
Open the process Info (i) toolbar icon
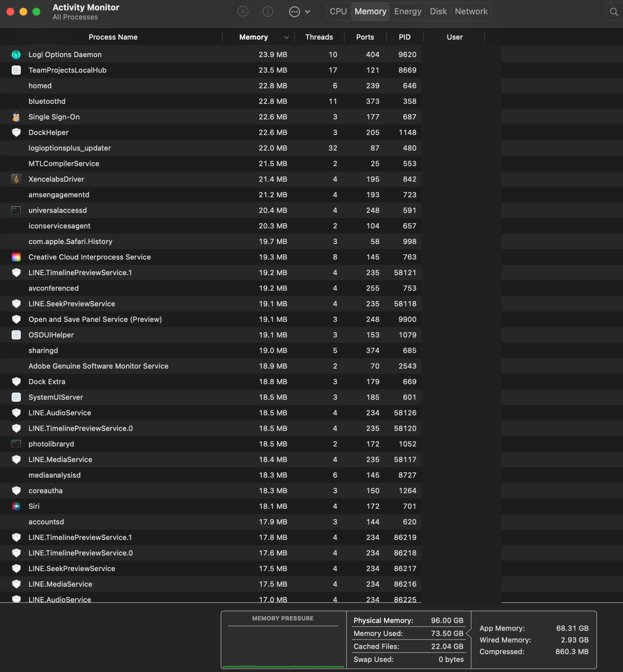click(268, 11)
